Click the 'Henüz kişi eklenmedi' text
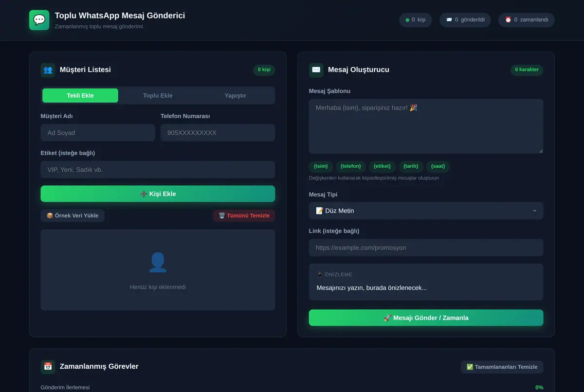584x392 pixels. click(x=158, y=287)
